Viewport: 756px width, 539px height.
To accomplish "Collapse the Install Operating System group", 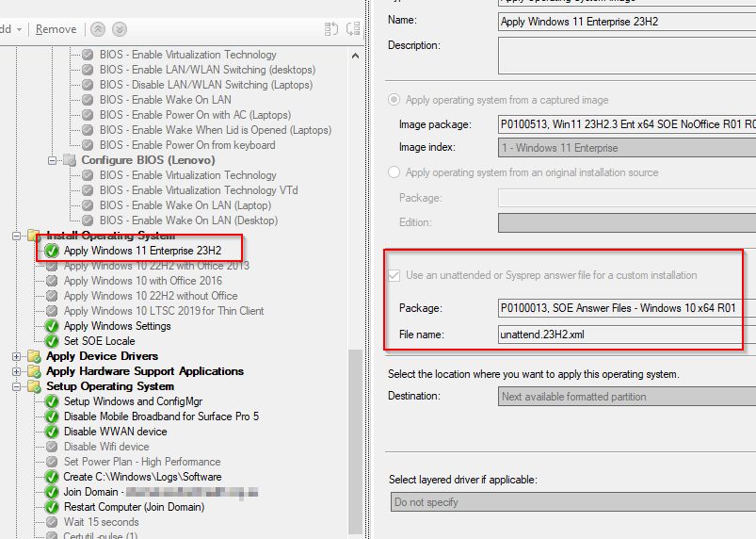I will click(x=16, y=236).
